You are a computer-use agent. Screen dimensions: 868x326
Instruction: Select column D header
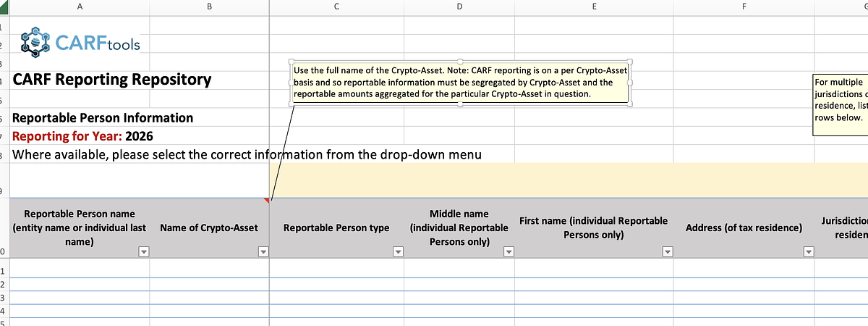(459, 6)
